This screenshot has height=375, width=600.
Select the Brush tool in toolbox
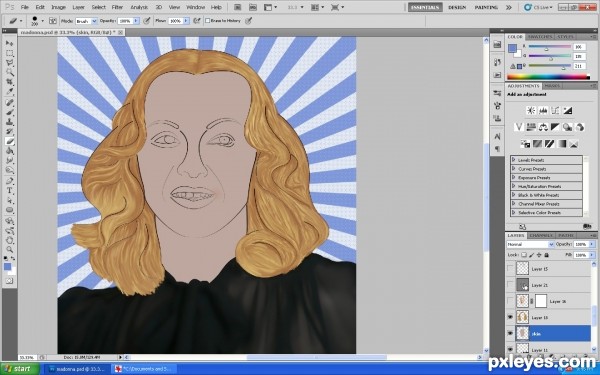click(10, 112)
